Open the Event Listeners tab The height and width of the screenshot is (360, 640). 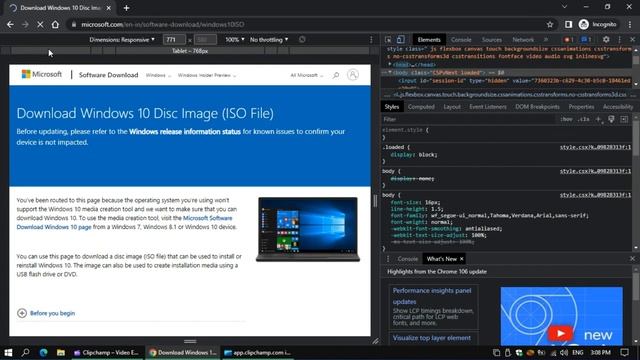tap(488, 107)
